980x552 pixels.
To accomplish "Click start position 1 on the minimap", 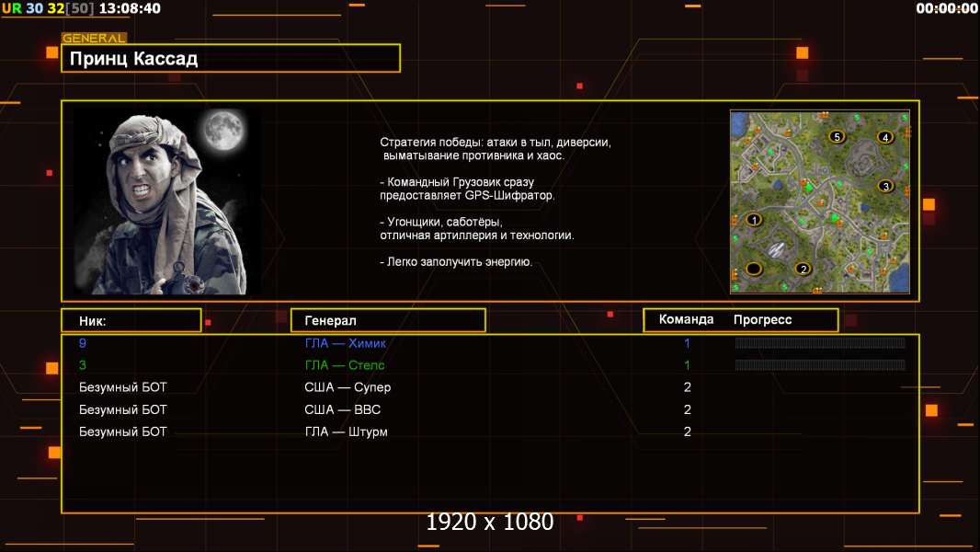I will coord(755,220).
